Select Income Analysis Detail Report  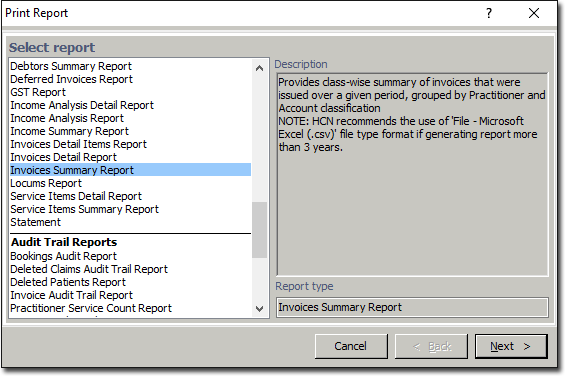[82, 105]
